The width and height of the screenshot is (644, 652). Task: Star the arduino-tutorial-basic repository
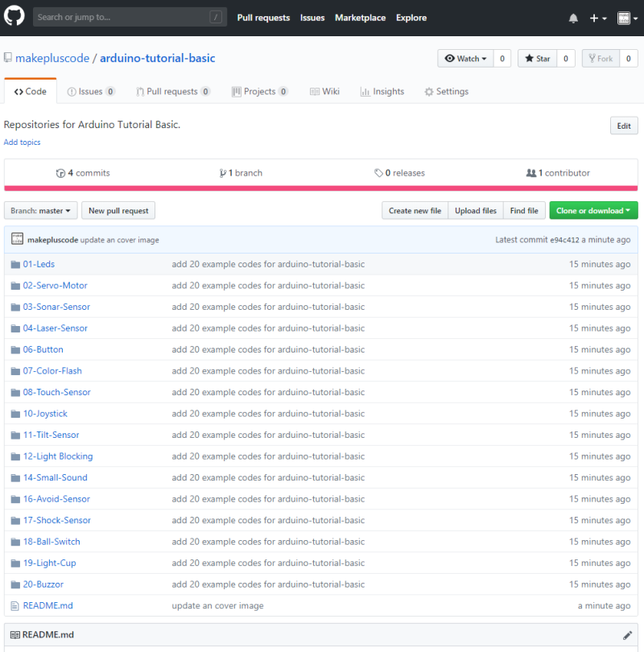coord(537,59)
